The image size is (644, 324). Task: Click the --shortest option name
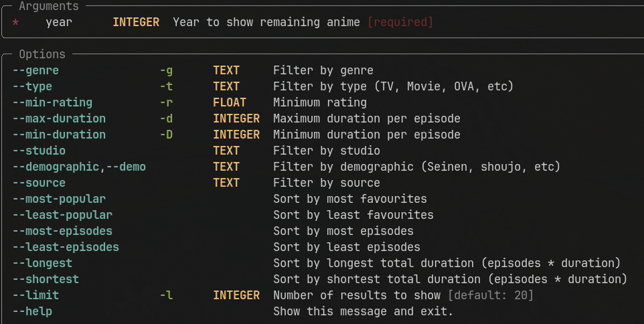tap(46, 279)
